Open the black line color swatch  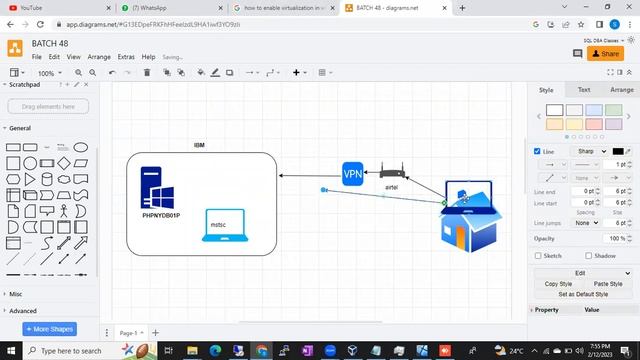coord(618,151)
